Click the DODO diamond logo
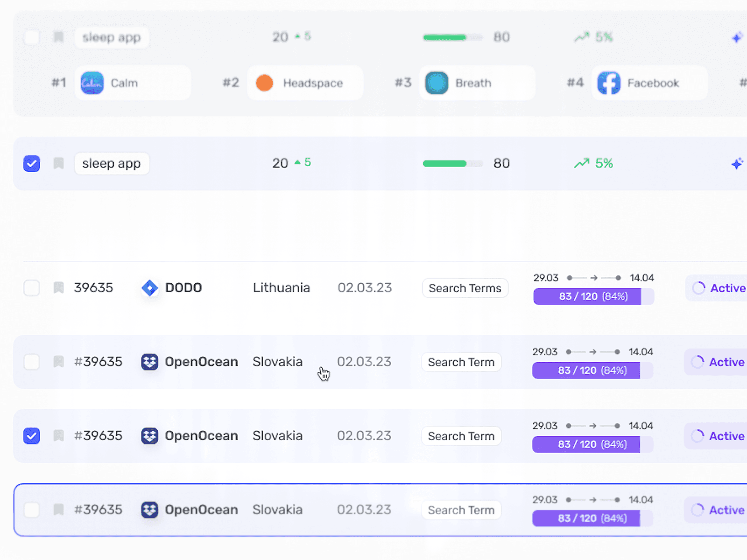Viewport: 747px width, 560px height. point(149,288)
